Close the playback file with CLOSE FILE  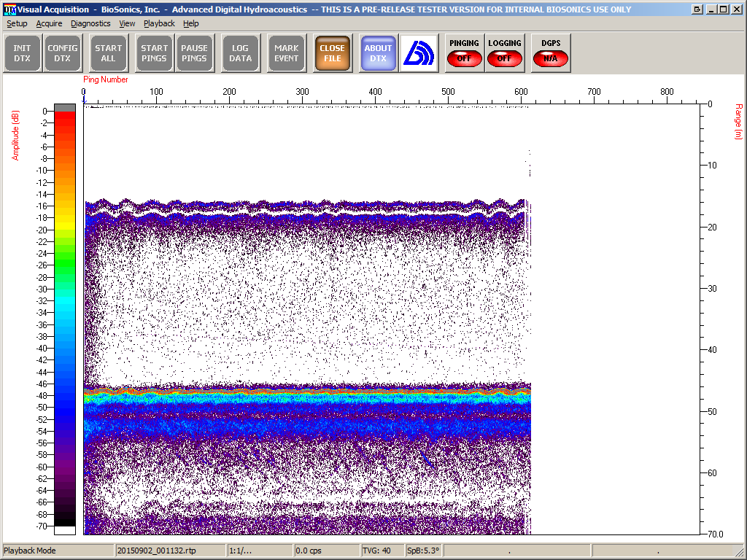[333, 53]
